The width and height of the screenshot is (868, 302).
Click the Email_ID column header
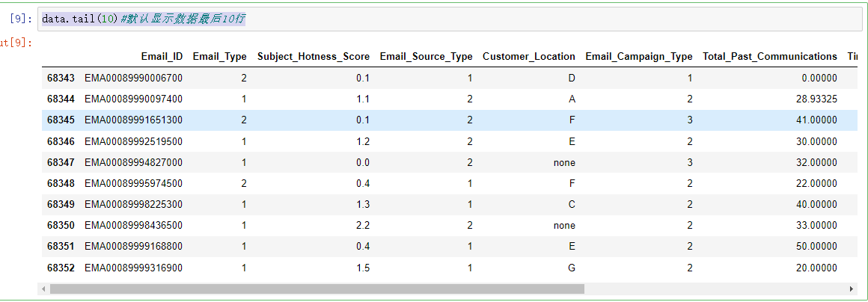pyautogui.click(x=162, y=56)
